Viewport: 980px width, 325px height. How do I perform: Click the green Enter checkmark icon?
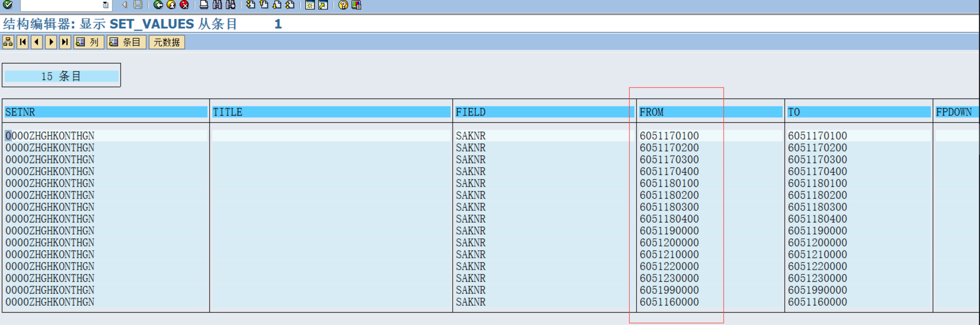point(7,5)
